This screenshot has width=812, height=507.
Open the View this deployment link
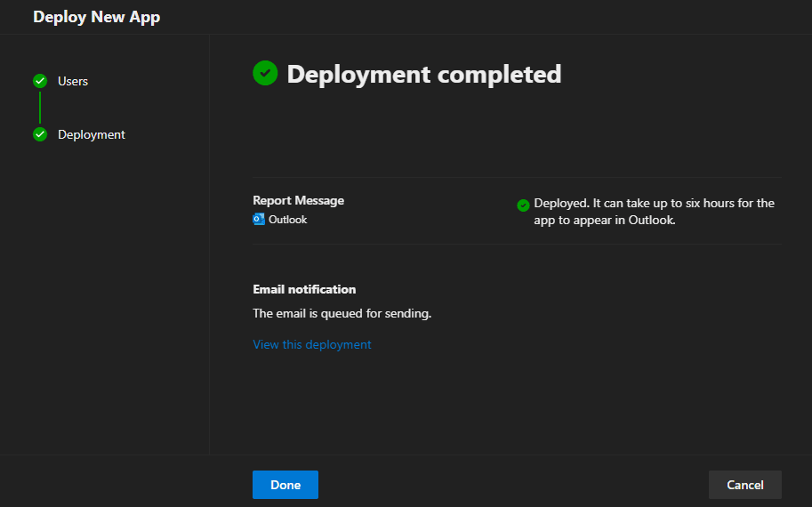[312, 344]
